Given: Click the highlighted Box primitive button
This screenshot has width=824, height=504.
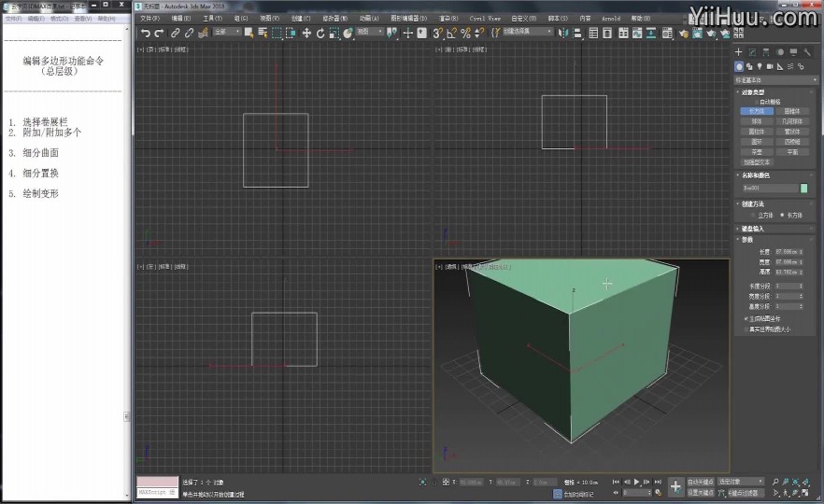Looking at the screenshot, I should tap(757, 111).
